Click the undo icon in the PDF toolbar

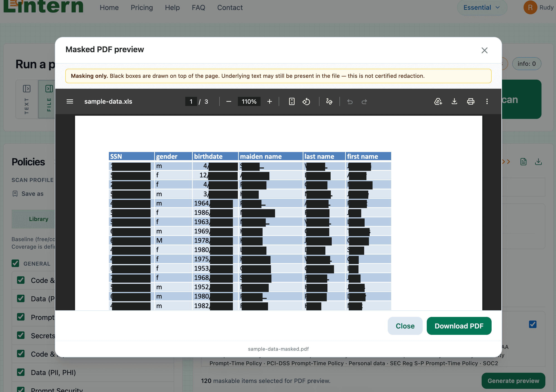tap(350, 101)
